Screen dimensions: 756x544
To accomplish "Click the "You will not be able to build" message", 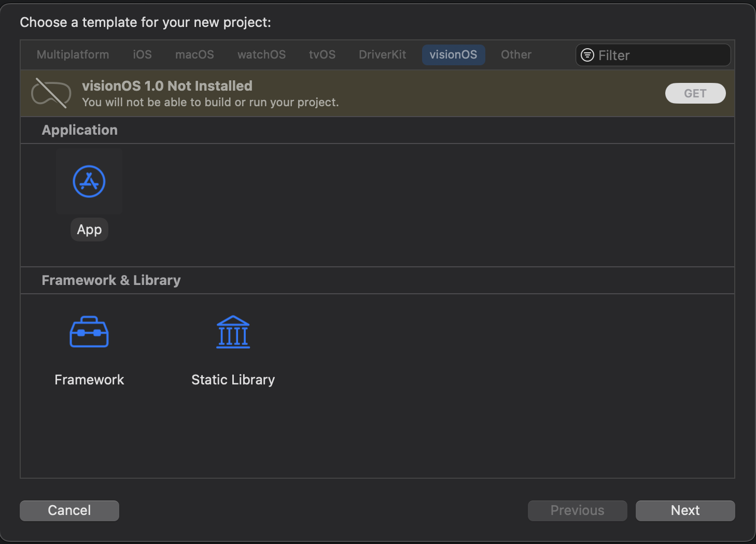I will pyautogui.click(x=210, y=103).
